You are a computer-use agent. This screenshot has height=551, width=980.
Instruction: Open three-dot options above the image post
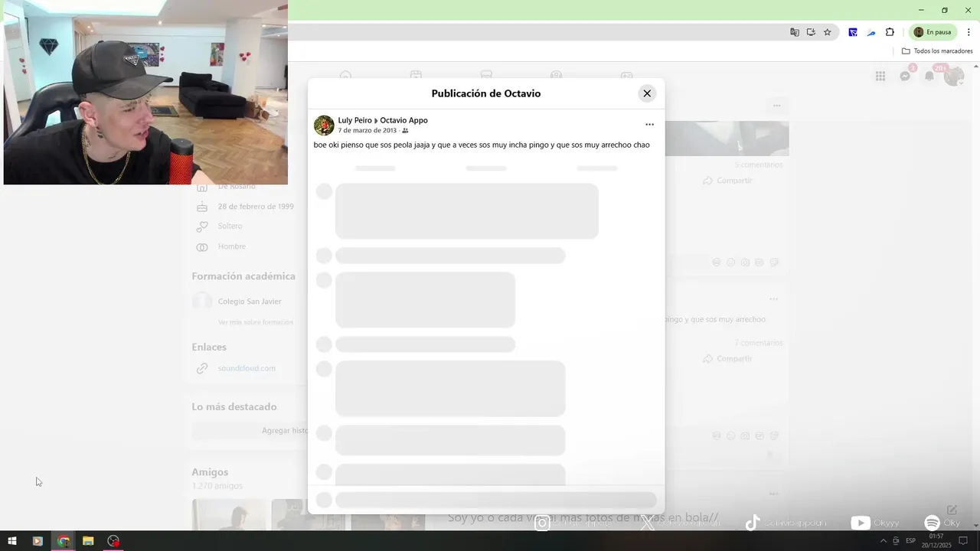pos(776,106)
